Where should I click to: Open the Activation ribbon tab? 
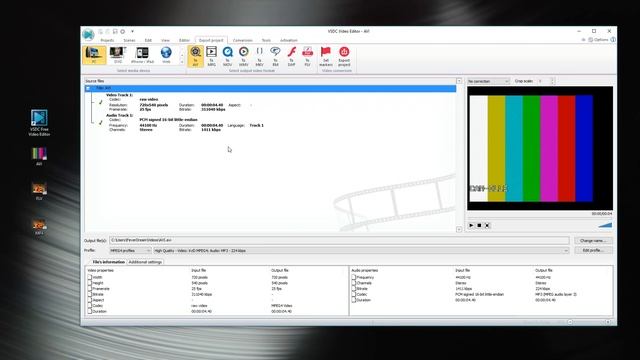pyautogui.click(x=289, y=40)
